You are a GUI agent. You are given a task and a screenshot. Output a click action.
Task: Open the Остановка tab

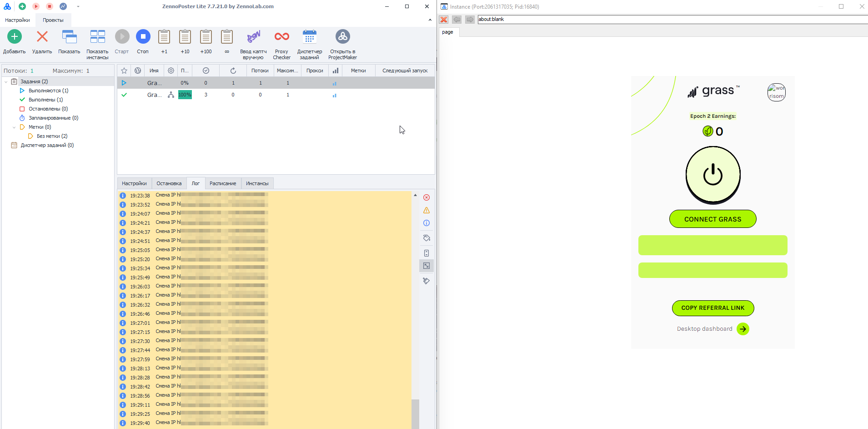point(169,183)
